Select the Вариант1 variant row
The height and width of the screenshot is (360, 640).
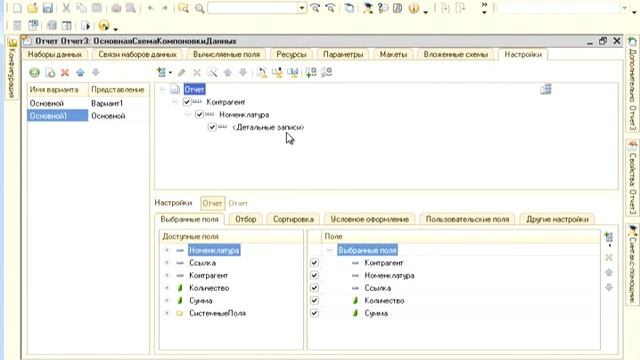click(88, 103)
